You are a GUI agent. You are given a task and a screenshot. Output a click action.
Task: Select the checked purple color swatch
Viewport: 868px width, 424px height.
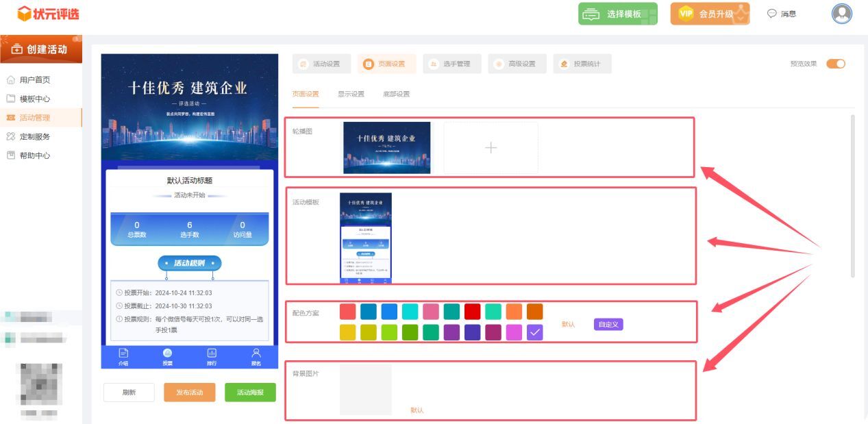(x=534, y=333)
